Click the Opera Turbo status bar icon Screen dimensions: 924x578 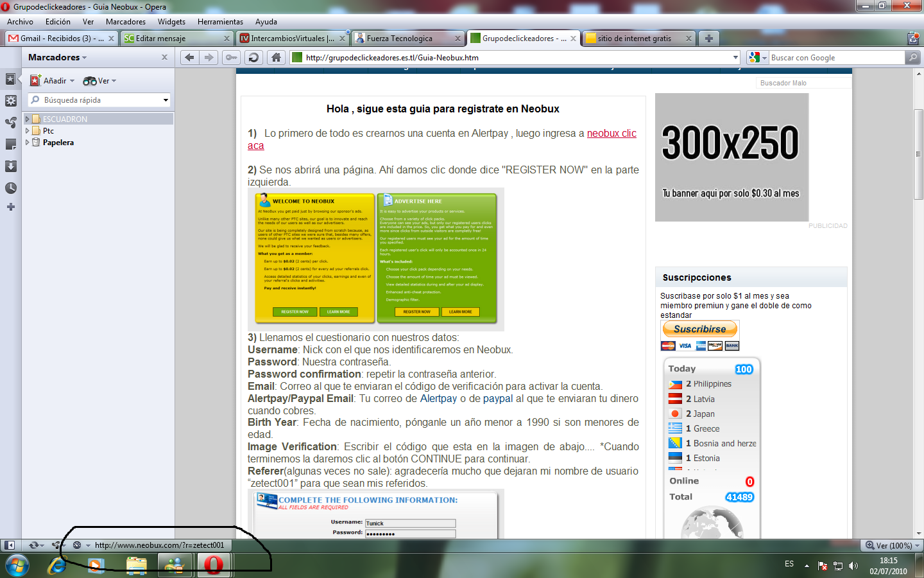[77, 545]
